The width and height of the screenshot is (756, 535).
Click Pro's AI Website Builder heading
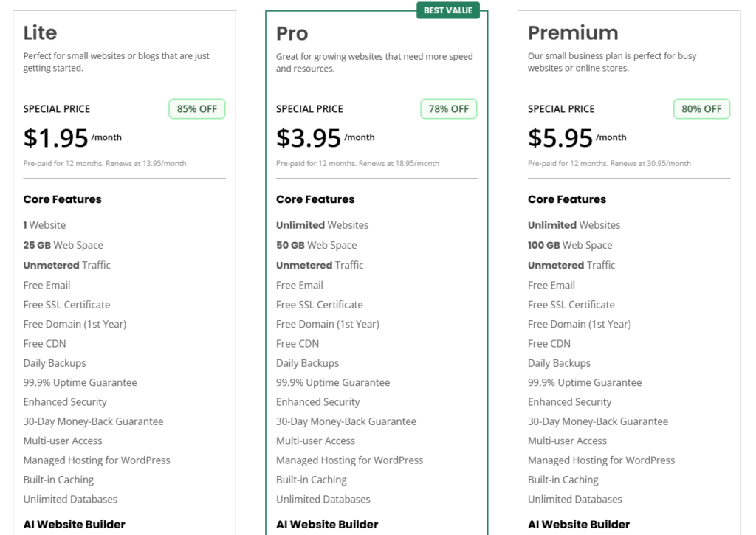point(327,525)
